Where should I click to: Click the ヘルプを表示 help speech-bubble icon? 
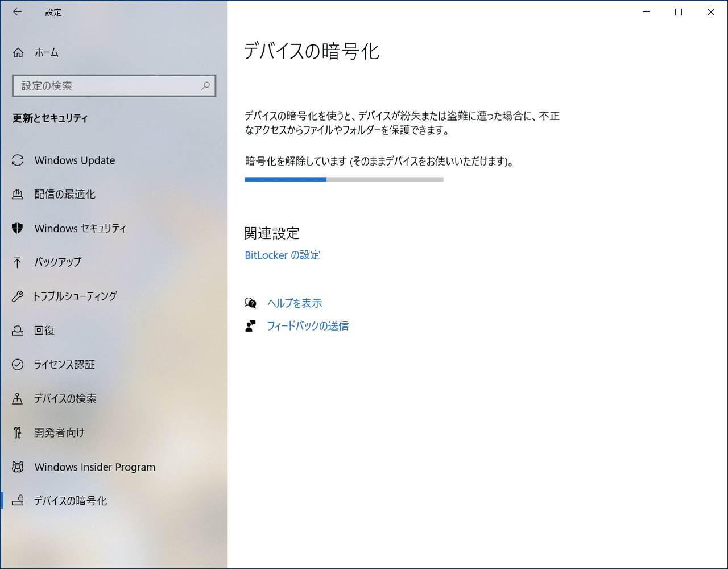(250, 303)
